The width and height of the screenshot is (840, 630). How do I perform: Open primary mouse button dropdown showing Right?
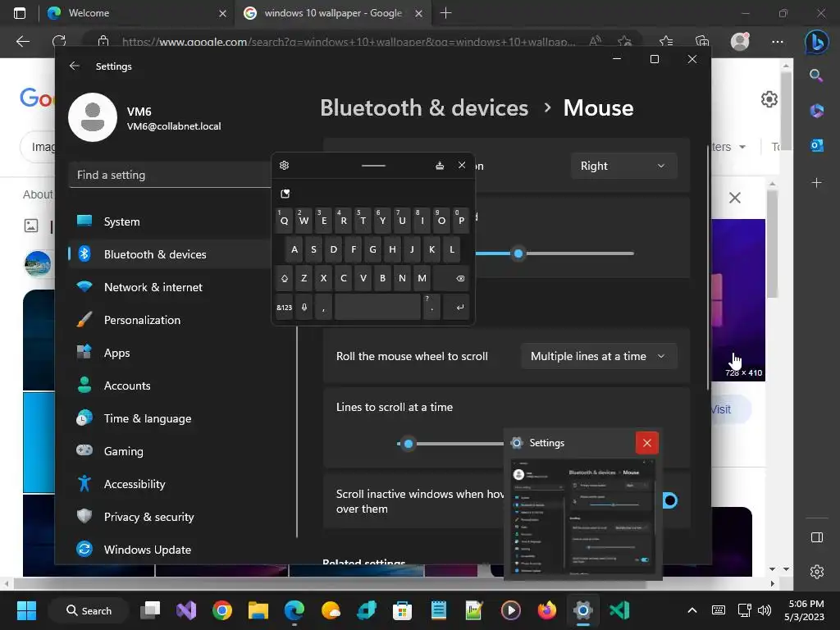click(623, 166)
